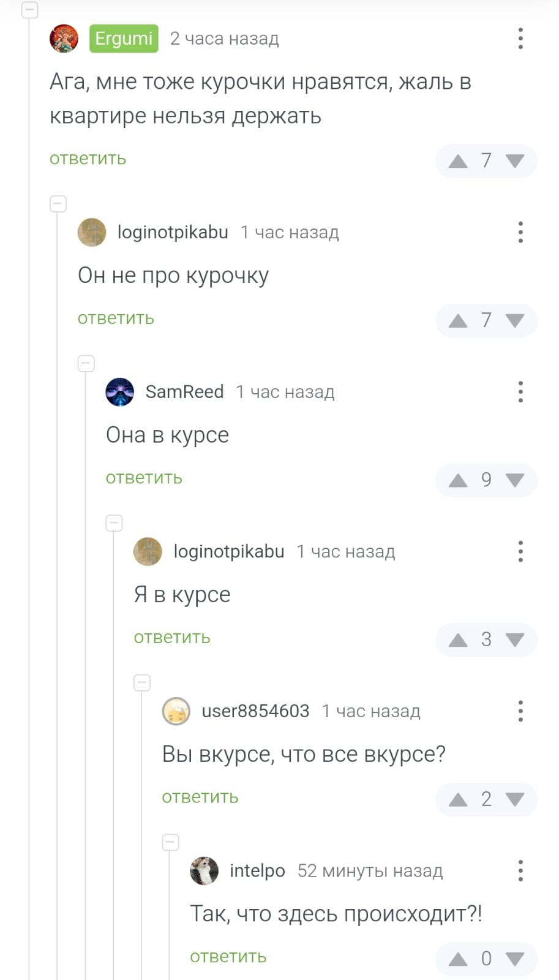This screenshot has height=980, width=559.
Task: Open options menu for intelpo's comment
Action: pyautogui.click(x=520, y=870)
